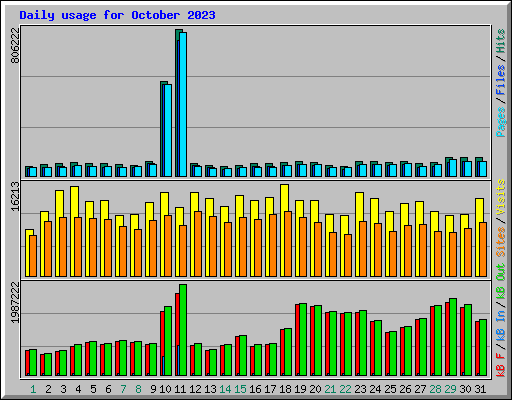Select day 30 label on x-axis
512x400 pixels.
click(465, 389)
